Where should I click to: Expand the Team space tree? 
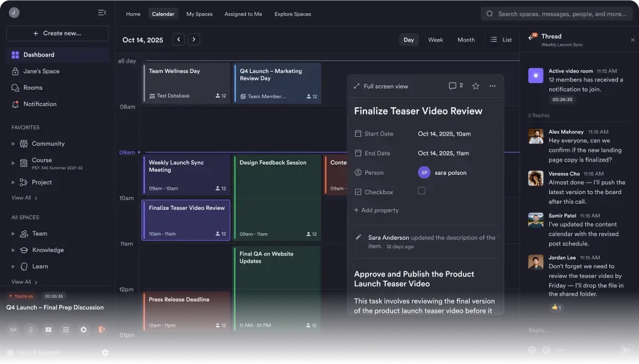pyautogui.click(x=13, y=234)
